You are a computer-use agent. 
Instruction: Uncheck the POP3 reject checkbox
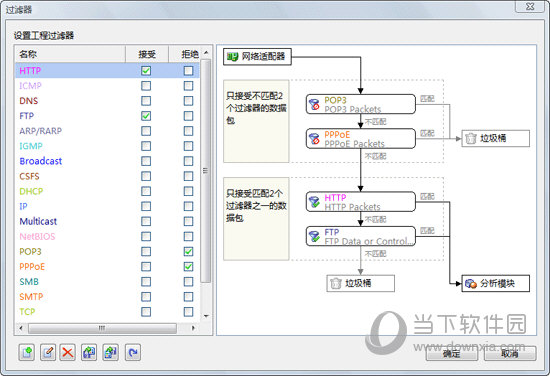[188, 251]
